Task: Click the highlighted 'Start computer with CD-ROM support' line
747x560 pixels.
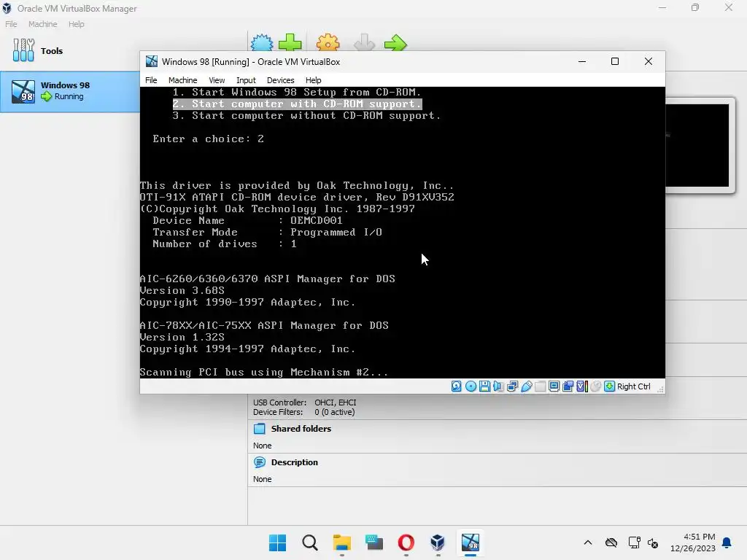Action: pyautogui.click(x=298, y=104)
